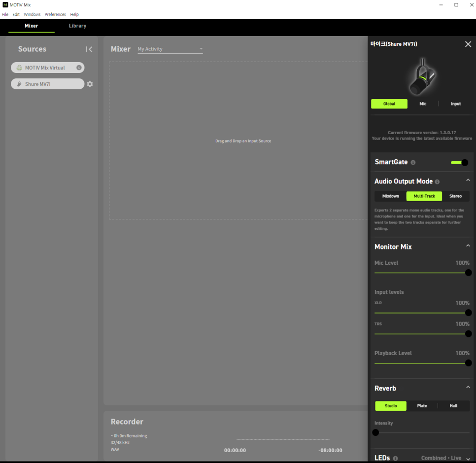
Task: Click the -08:00:00 remaining time
Action: point(330,451)
